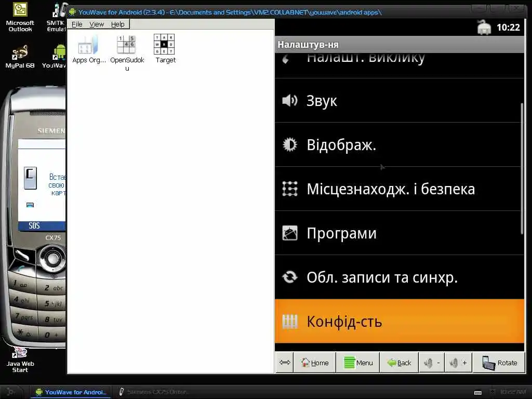
Task: Click the speaker icon beside Звук
Action: click(290, 100)
